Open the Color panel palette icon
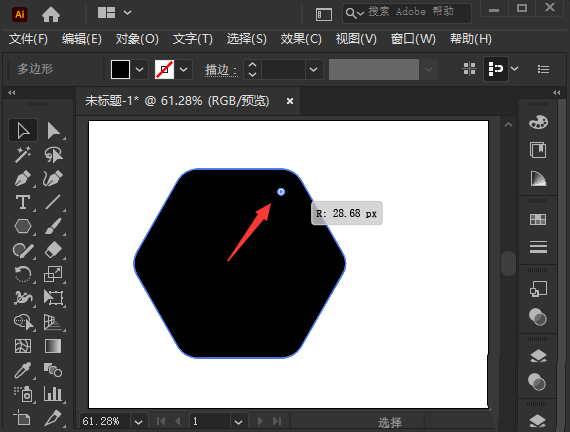Screen dimensions: 570x432 pyautogui.click(x=538, y=123)
